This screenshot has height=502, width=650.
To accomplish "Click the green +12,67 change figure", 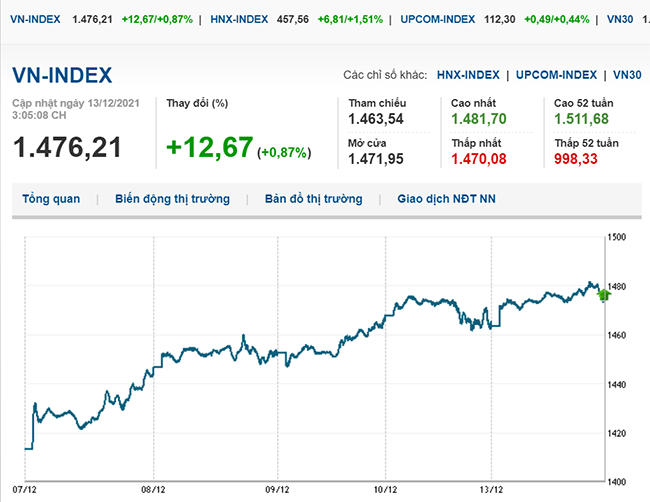I will pyautogui.click(x=209, y=148).
